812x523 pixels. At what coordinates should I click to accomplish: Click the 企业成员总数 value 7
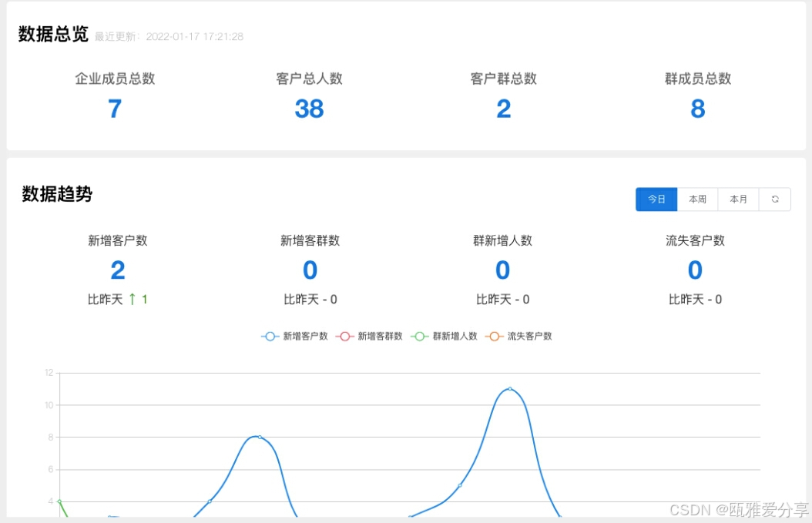pyautogui.click(x=114, y=109)
